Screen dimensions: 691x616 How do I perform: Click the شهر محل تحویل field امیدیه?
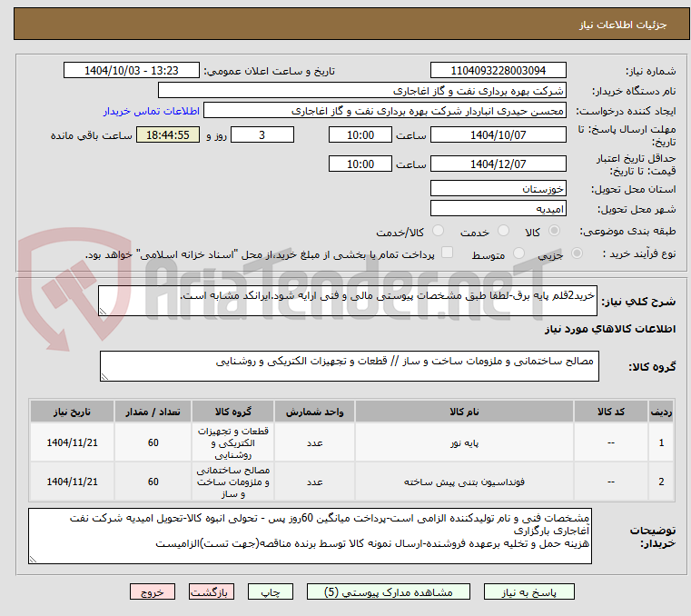(x=498, y=209)
